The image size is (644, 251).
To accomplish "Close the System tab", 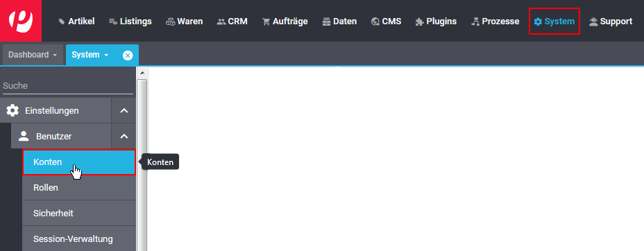I will [128, 55].
